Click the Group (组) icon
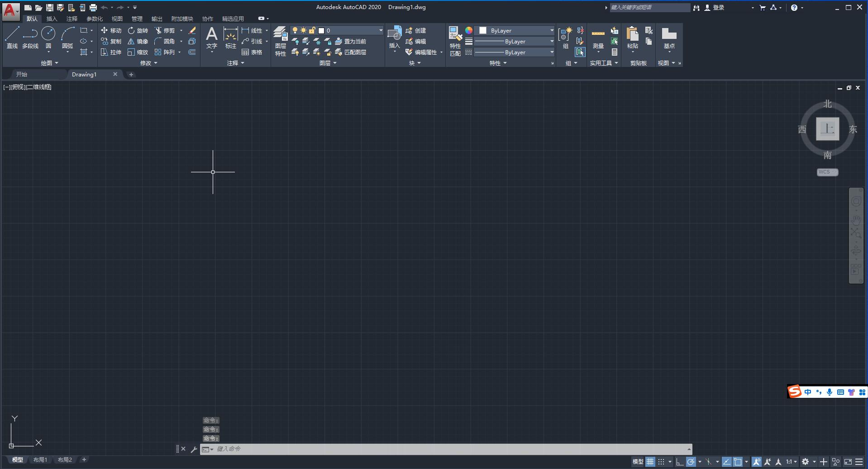Viewport: 868px width, 469px height. click(x=566, y=38)
